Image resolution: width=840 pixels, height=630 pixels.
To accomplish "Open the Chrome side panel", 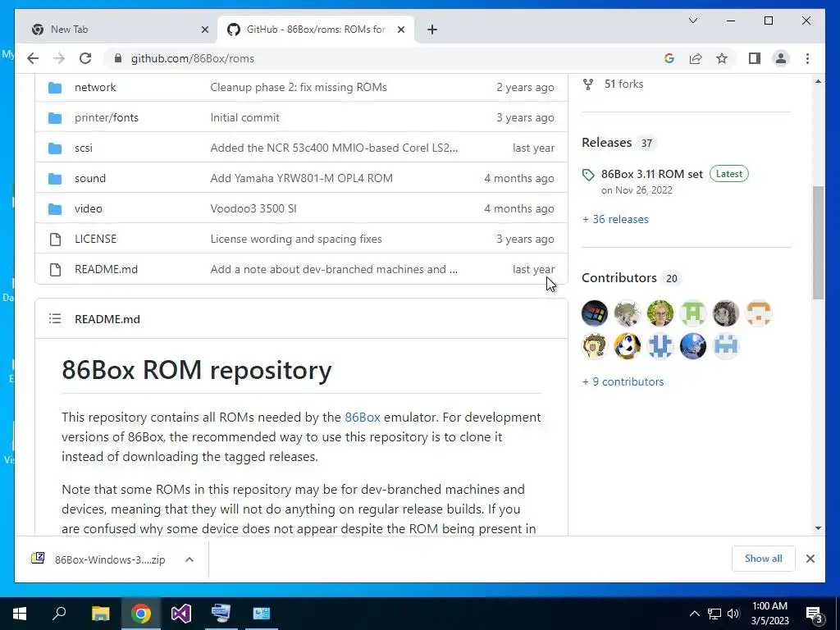I will coord(755,58).
